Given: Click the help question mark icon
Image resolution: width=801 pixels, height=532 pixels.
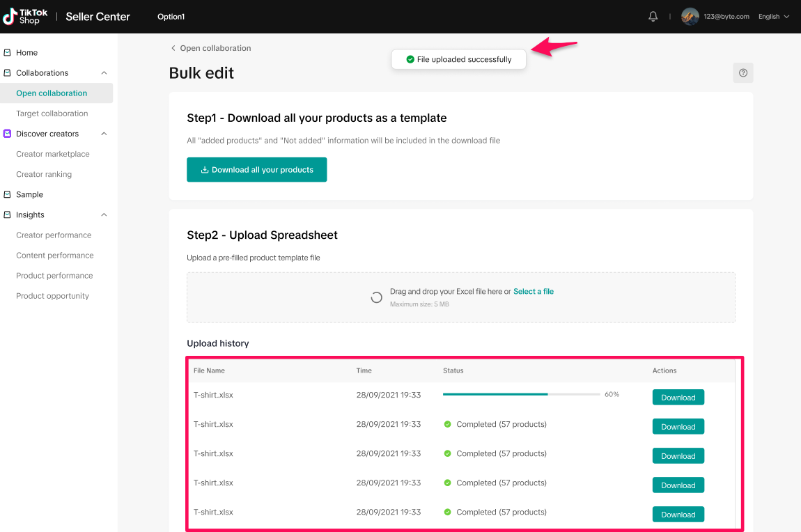Looking at the screenshot, I should click(x=742, y=73).
